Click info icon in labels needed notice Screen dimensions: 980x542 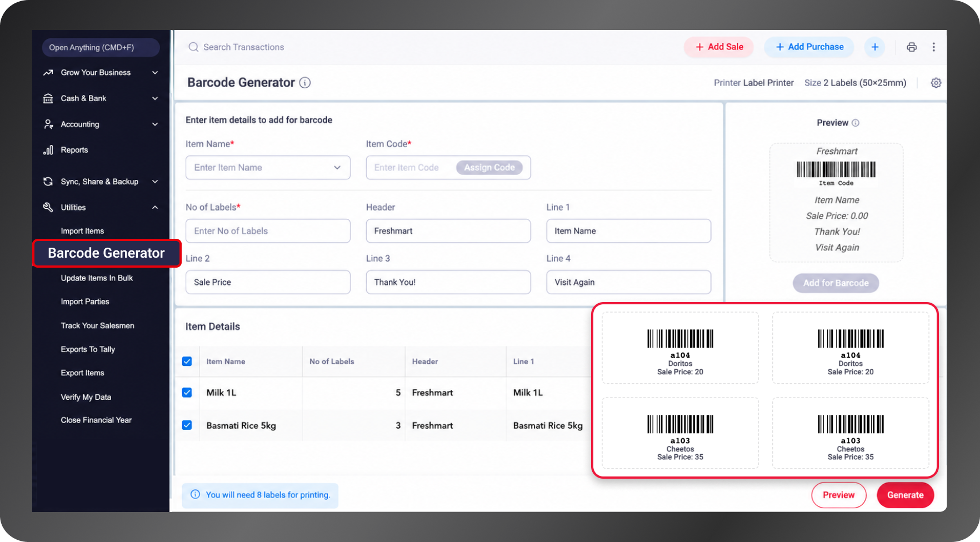pyautogui.click(x=195, y=494)
